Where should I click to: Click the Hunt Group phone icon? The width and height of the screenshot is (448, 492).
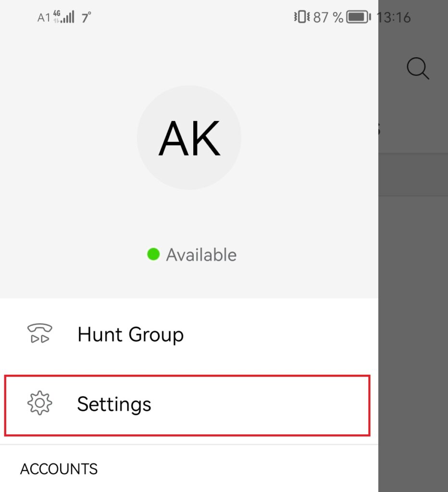tap(39, 334)
